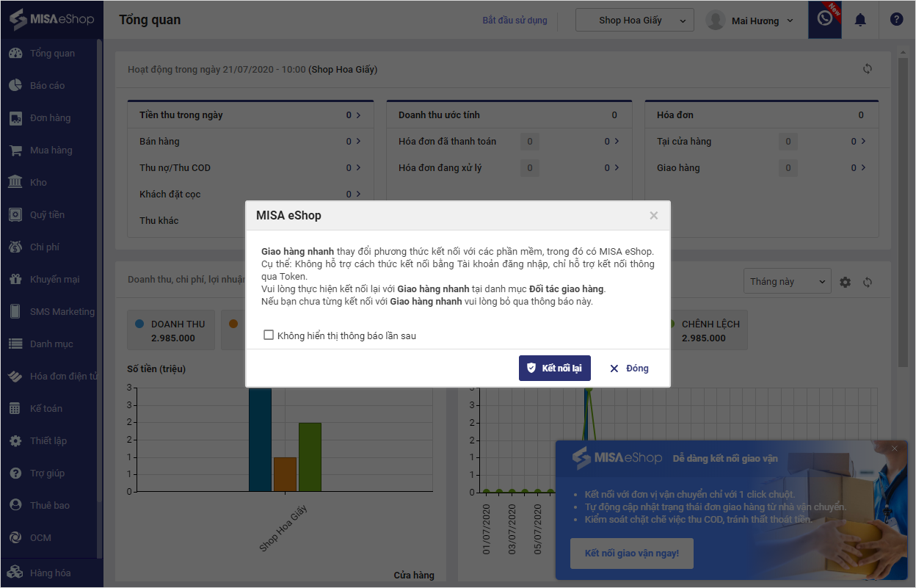Check 'Không hiển thị thông báo lần sau'
The width and height of the screenshot is (916, 588).
(x=269, y=335)
